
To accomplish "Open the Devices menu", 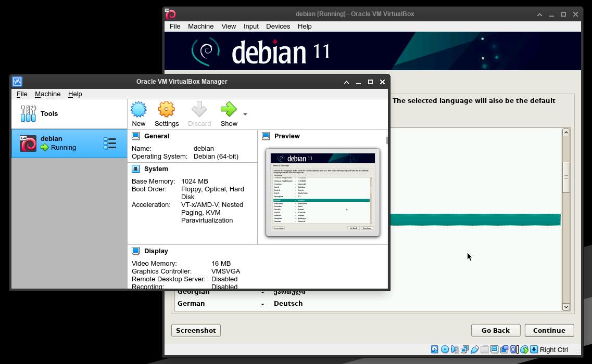I will (x=278, y=27).
